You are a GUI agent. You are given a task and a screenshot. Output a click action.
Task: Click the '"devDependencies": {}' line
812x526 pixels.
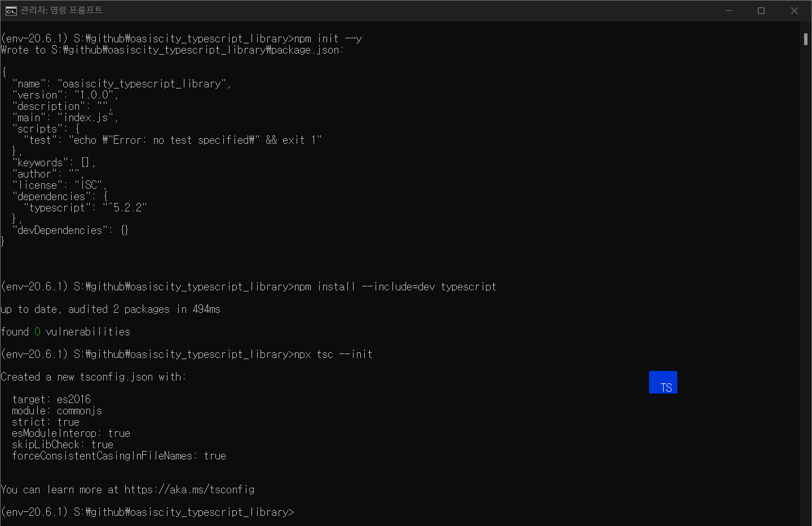[x=70, y=230]
